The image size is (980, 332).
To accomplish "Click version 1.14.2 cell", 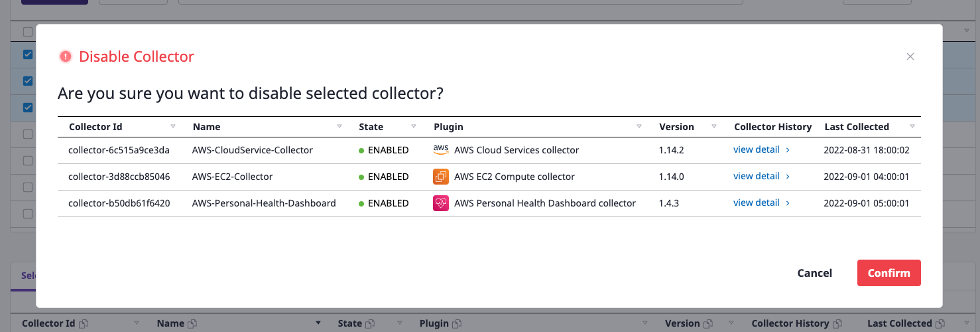I will (x=672, y=150).
